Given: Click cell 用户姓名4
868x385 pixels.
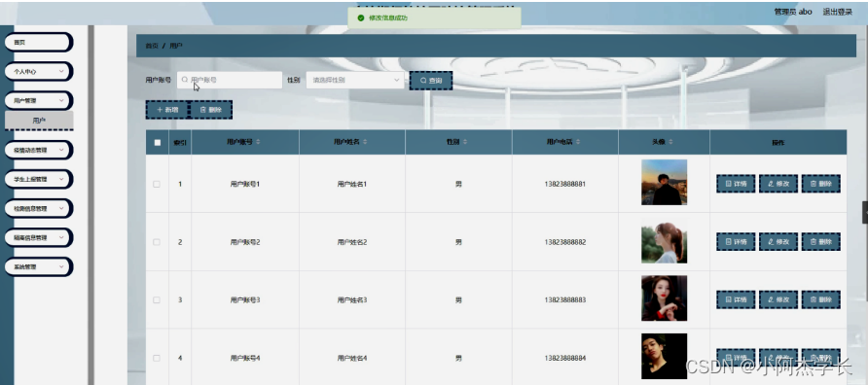Looking at the screenshot, I should (352, 359).
